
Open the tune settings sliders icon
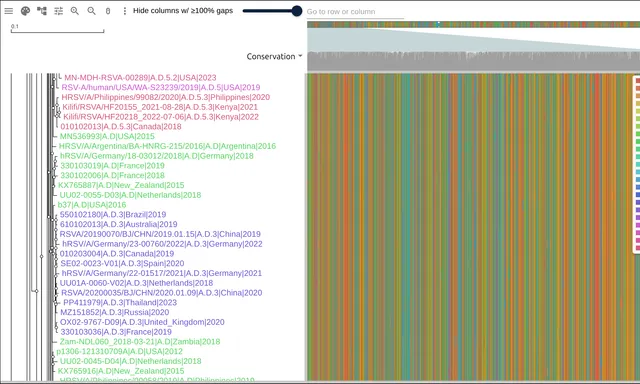[x=58, y=11]
